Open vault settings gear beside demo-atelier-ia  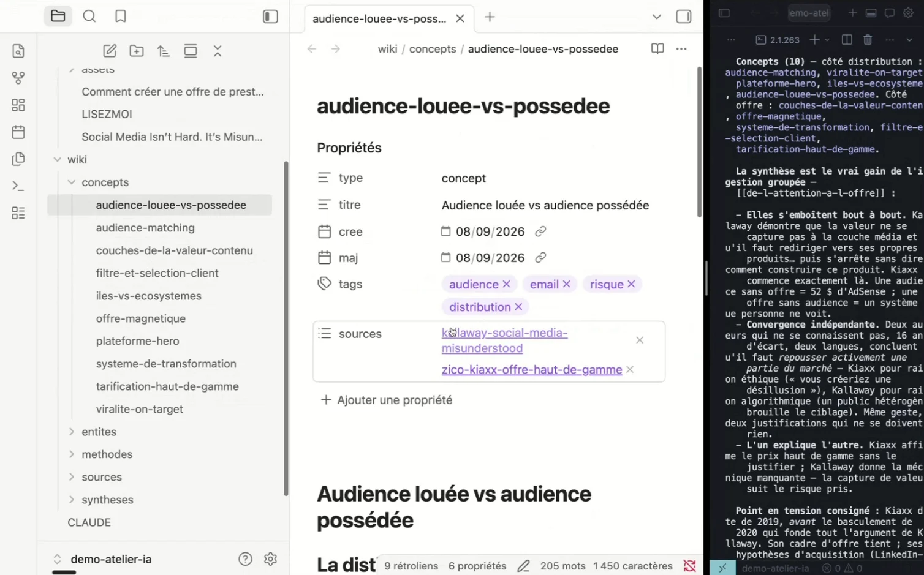pyautogui.click(x=270, y=559)
